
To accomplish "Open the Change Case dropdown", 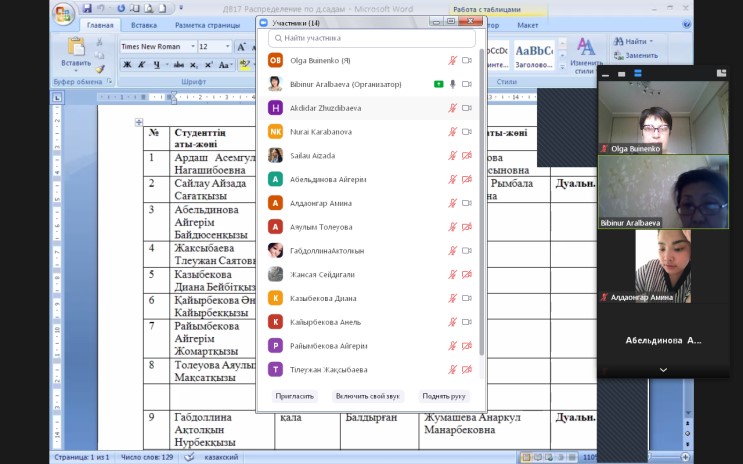I will [225, 65].
